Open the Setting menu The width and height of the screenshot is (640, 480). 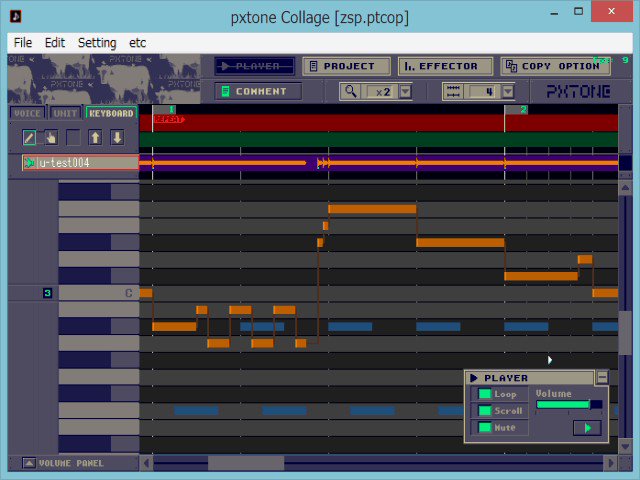tap(97, 43)
